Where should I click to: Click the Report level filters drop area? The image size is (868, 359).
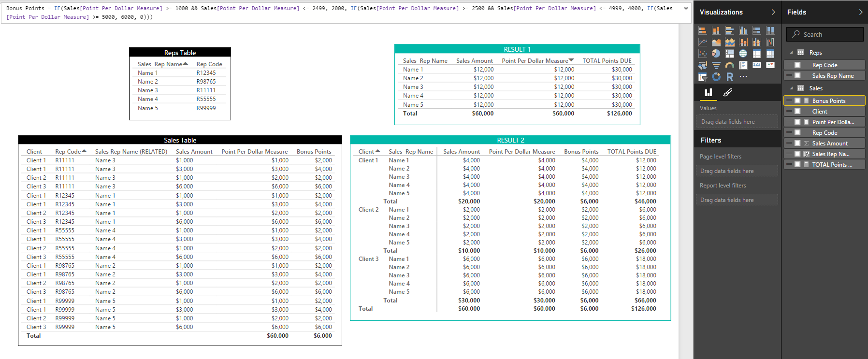737,200
